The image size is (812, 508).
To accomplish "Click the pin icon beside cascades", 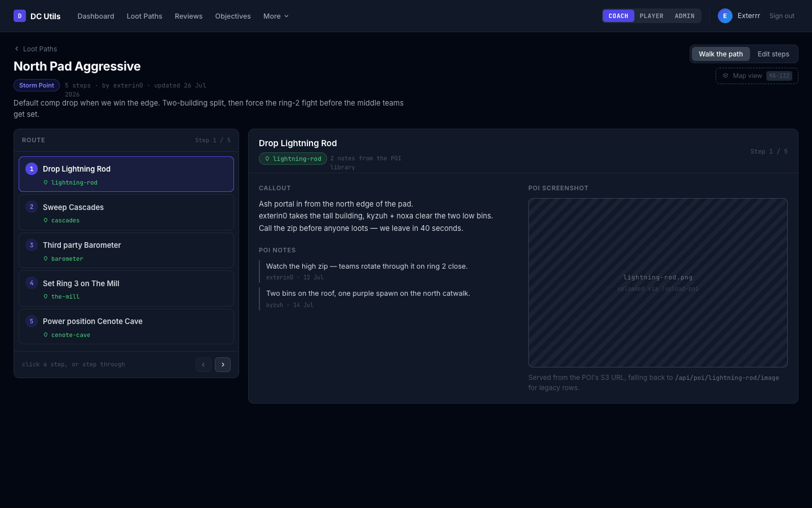I will [46, 220].
